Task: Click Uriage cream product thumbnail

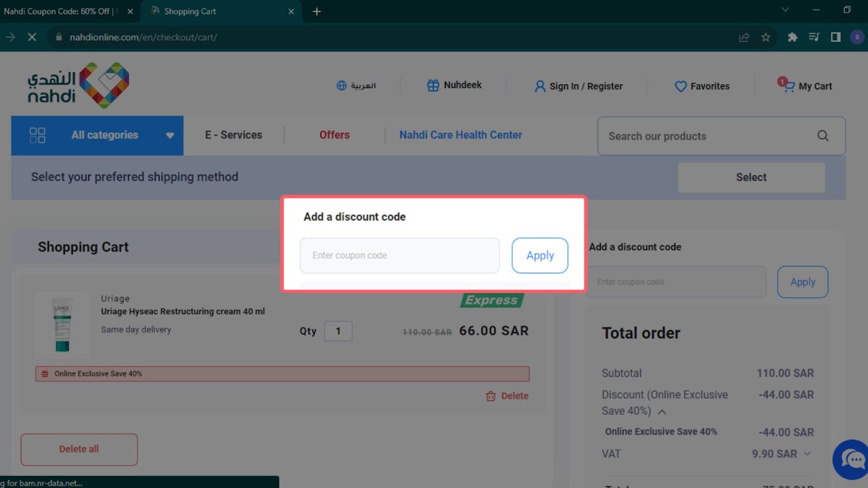Action: click(x=62, y=325)
